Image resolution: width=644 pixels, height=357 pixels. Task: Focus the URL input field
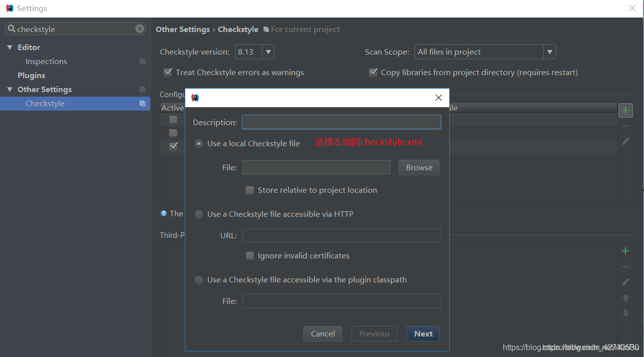tap(342, 235)
